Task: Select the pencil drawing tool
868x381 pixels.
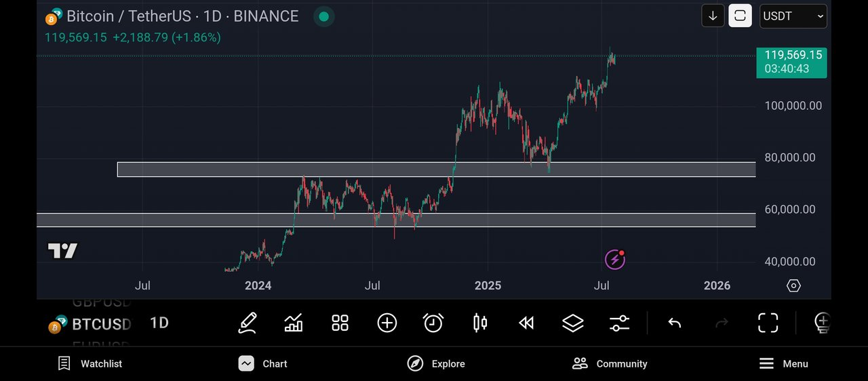Action: tap(248, 323)
